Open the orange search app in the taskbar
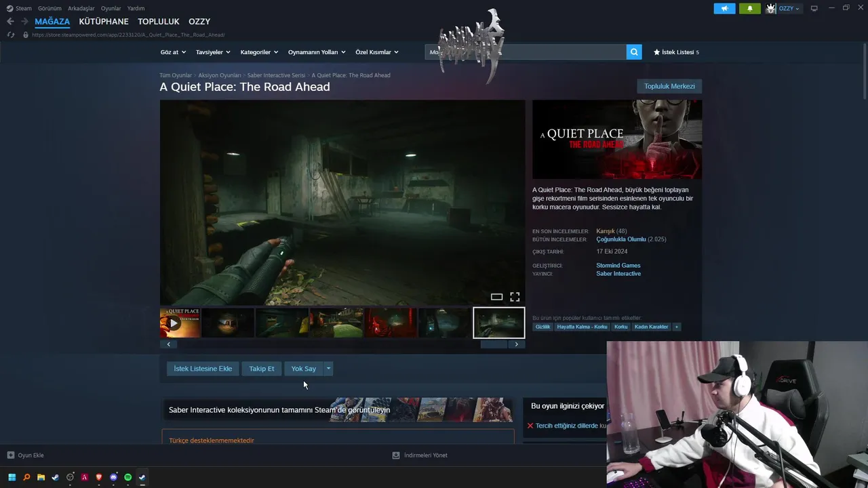868x488 pixels. pyautogui.click(x=26, y=477)
